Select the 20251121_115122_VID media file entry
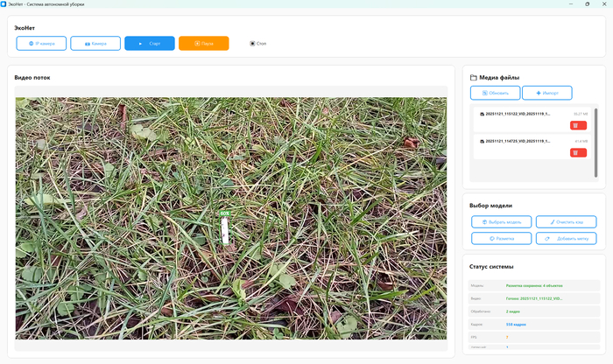 click(x=517, y=114)
